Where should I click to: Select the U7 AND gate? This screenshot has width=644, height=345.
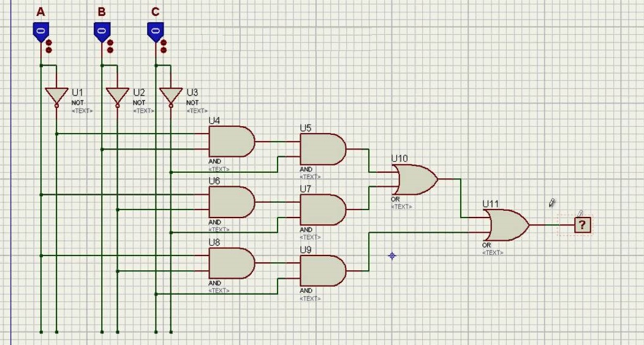click(322, 210)
